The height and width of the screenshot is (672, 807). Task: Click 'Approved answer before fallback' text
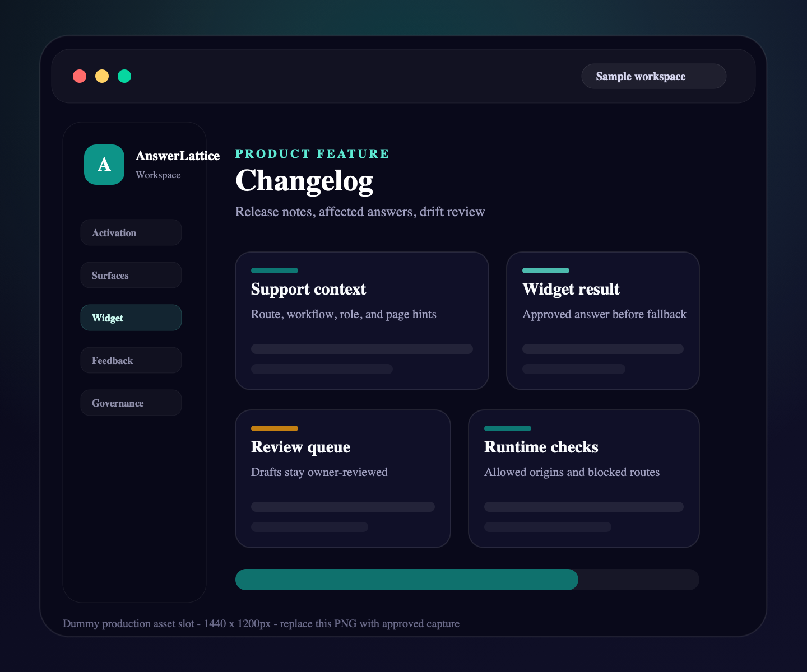[604, 314]
